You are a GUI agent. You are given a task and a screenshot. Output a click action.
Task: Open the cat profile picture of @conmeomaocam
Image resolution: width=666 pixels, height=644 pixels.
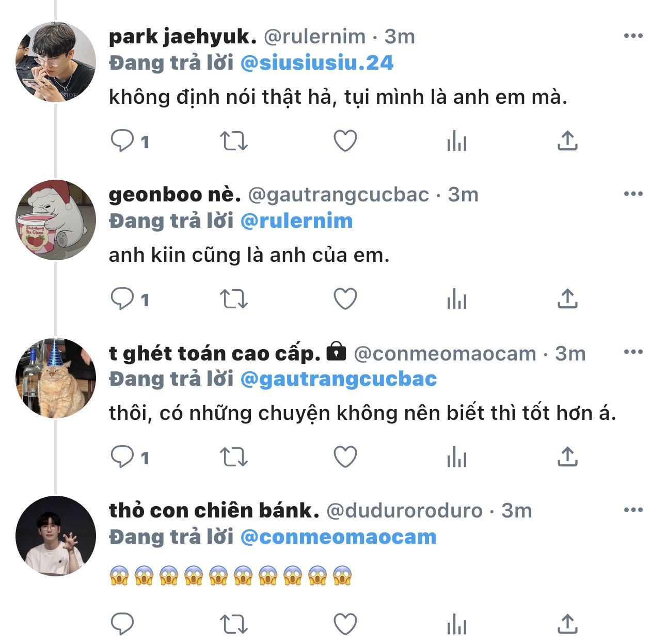click(x=56, y=378)
